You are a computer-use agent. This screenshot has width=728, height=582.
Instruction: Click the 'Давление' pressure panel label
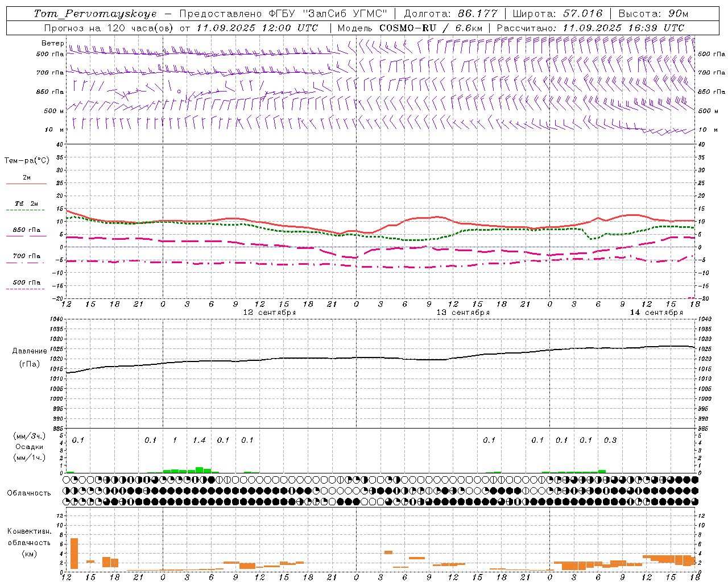coord(30,351)
